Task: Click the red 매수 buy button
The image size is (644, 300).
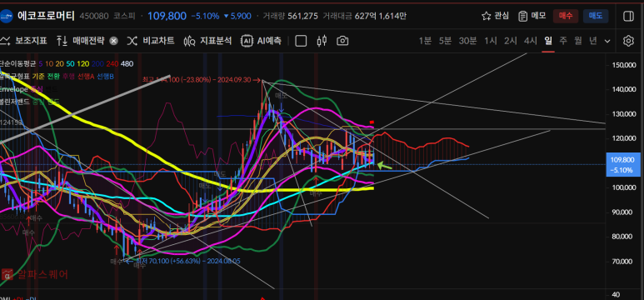Action: 566,16
